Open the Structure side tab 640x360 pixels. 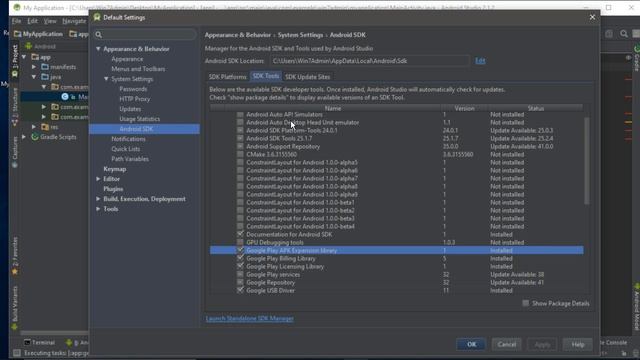[x=15, y=107]
